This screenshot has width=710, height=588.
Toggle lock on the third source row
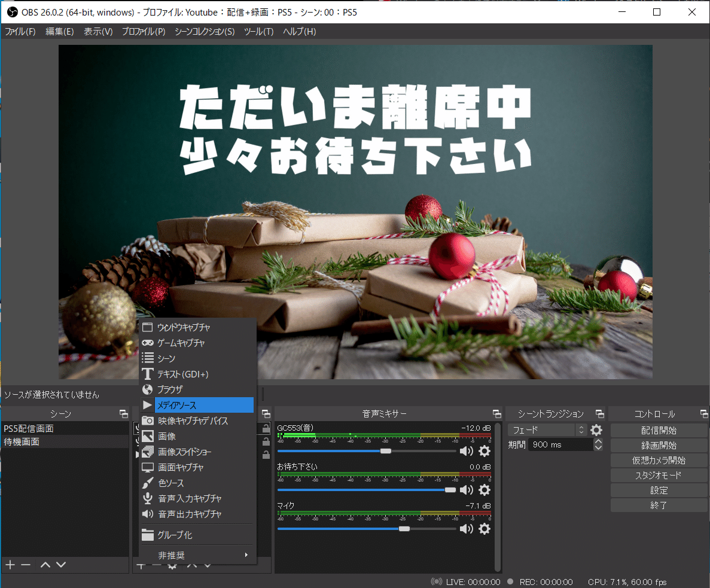266,455
